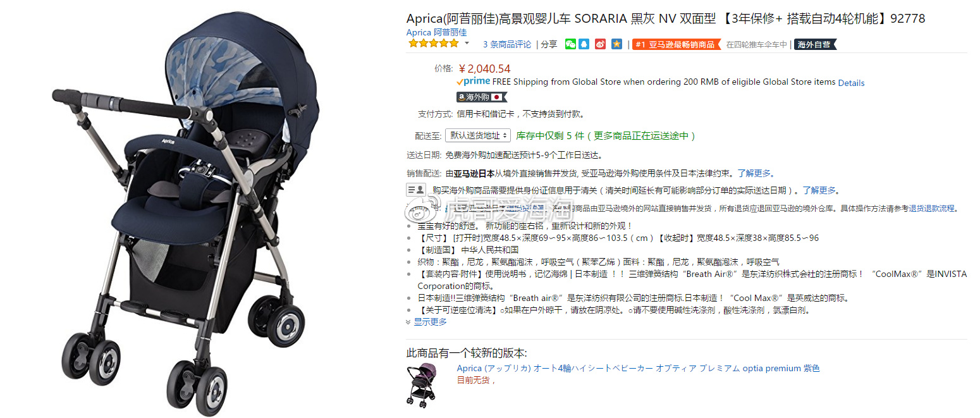Expand the star rating breakdown arrow
Viewport: 980px width, 418px height.
point(467,44)
